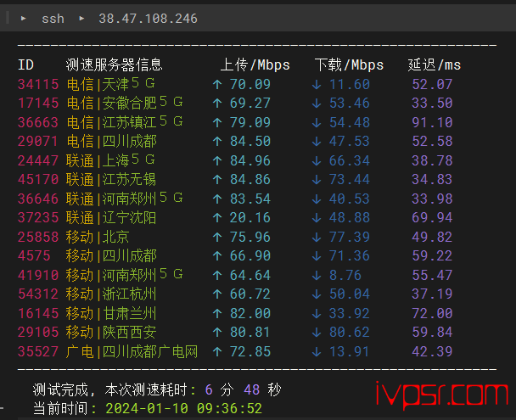Select the 广电|四川成都广电网 server entry
This screenshot has width=516, height=420.
click(132, 351)
